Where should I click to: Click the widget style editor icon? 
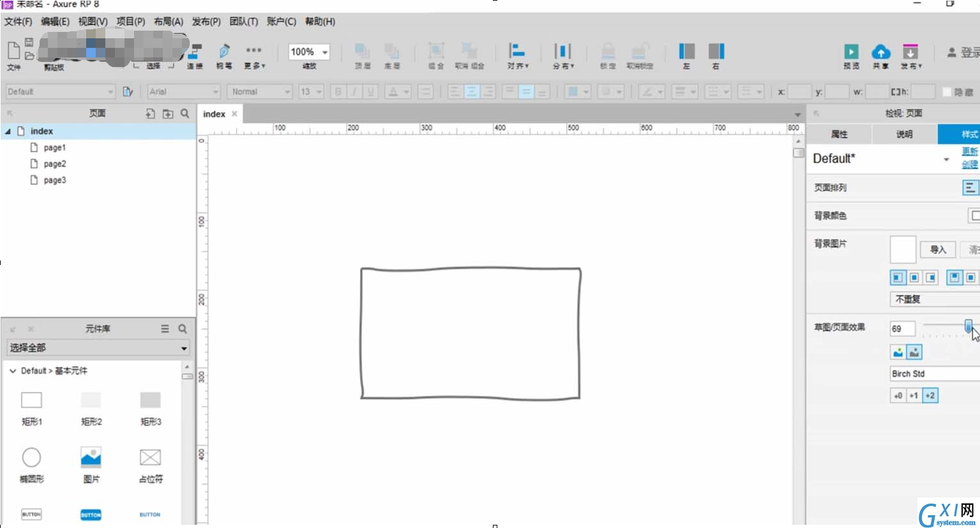[128, 91]
